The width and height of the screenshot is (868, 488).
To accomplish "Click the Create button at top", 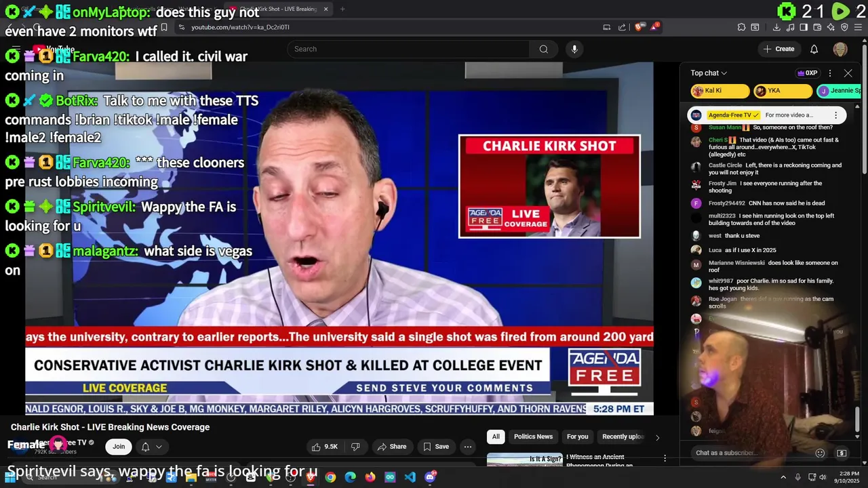I will (778, 49).
